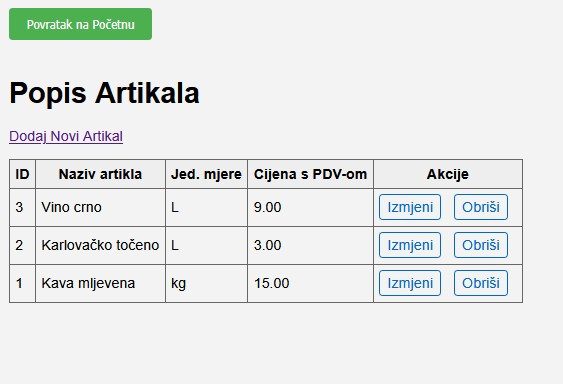563x384 pixels.
Task: Click the Akcije column header
Action: [448, 174]
